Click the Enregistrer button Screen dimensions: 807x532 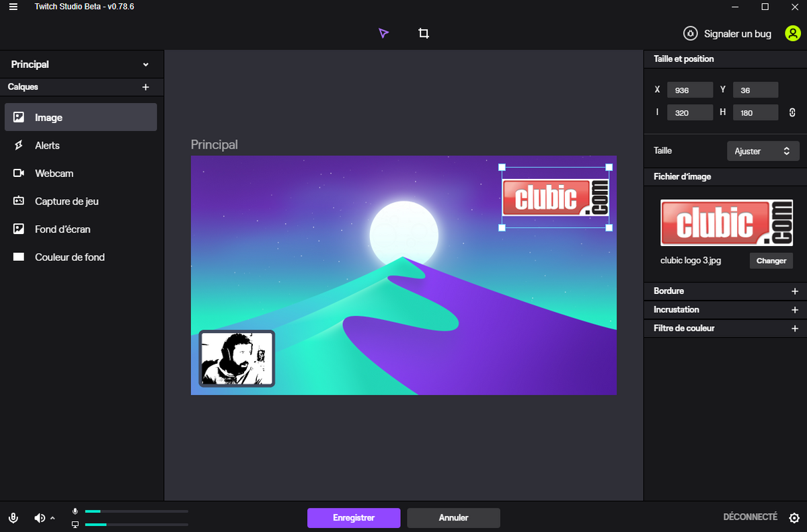tap(354, 518)
